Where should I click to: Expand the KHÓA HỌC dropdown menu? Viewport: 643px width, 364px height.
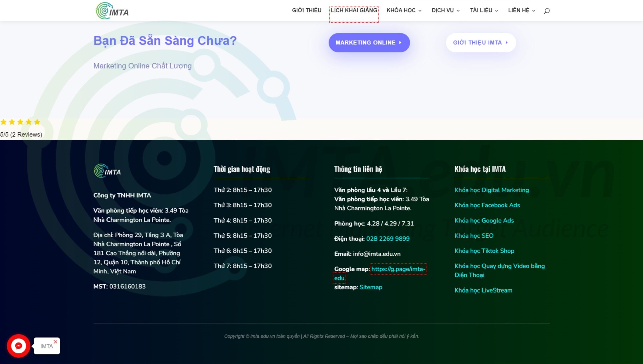(404, 10)
